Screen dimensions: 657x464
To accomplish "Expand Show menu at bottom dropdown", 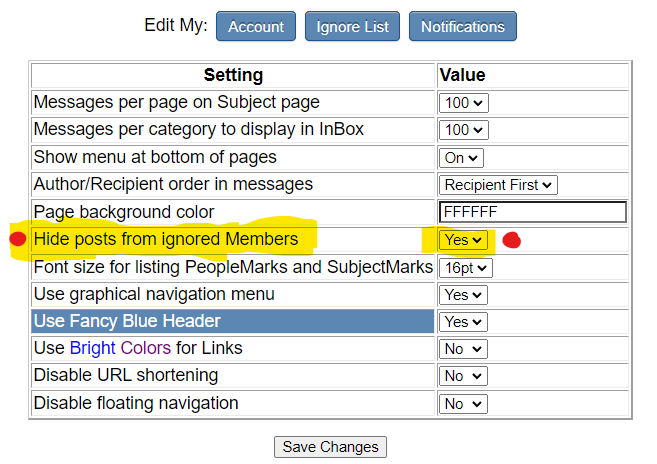I will tap(462, 158).
